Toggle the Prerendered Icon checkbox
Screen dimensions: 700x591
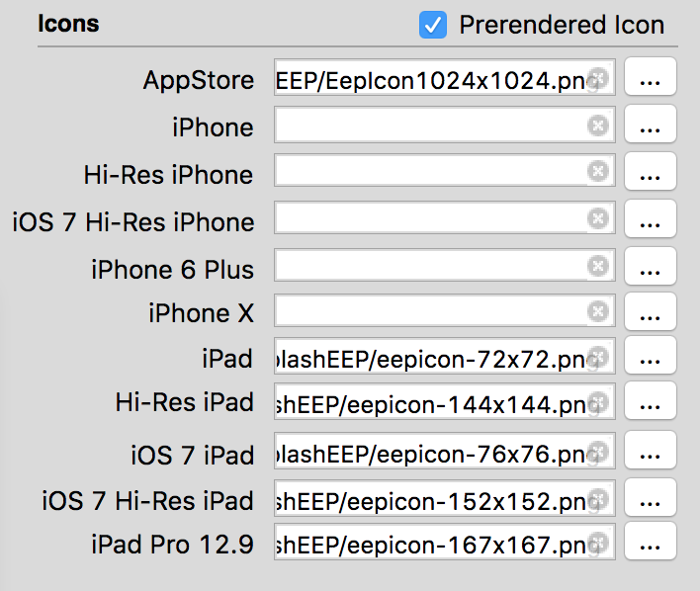tap(433, 25)
